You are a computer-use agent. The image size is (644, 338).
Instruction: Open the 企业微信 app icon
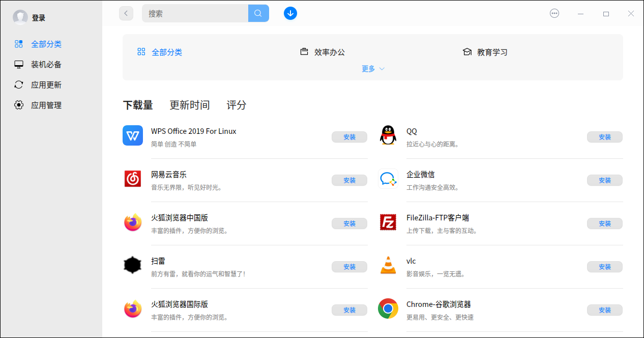click(388, 179)
